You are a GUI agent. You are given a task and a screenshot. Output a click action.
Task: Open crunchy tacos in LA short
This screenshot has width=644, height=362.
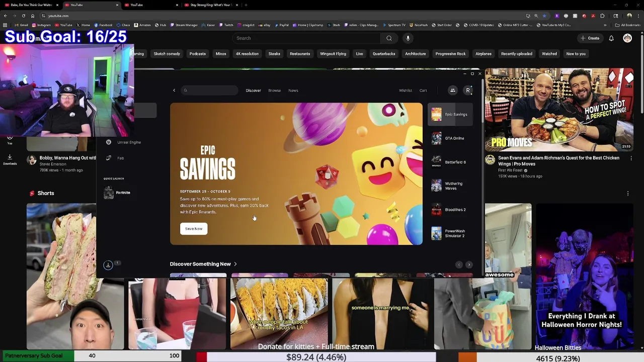point(279,313)
